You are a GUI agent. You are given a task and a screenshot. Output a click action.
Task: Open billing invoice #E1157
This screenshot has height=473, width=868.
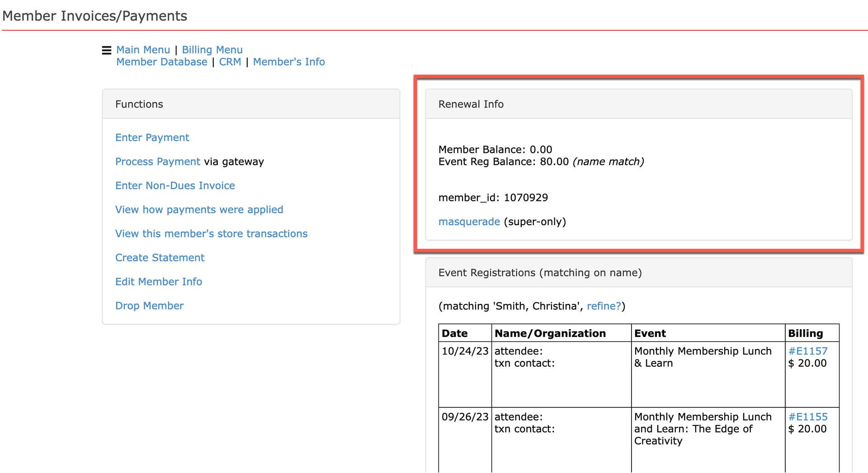point(808,351)
